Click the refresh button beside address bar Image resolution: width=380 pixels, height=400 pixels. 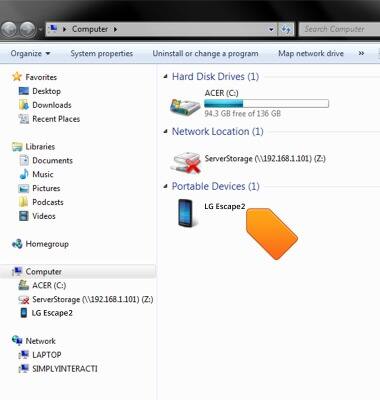coord(286,30)
